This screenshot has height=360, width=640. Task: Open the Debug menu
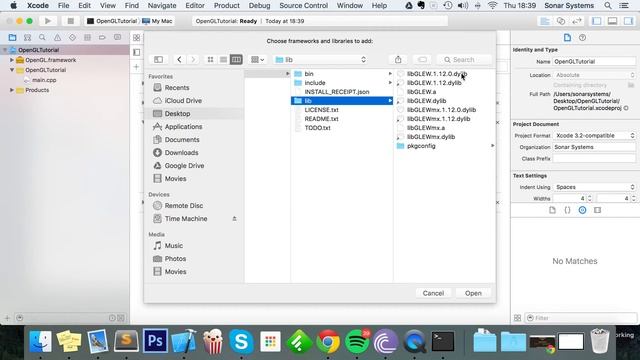(259, 6)
